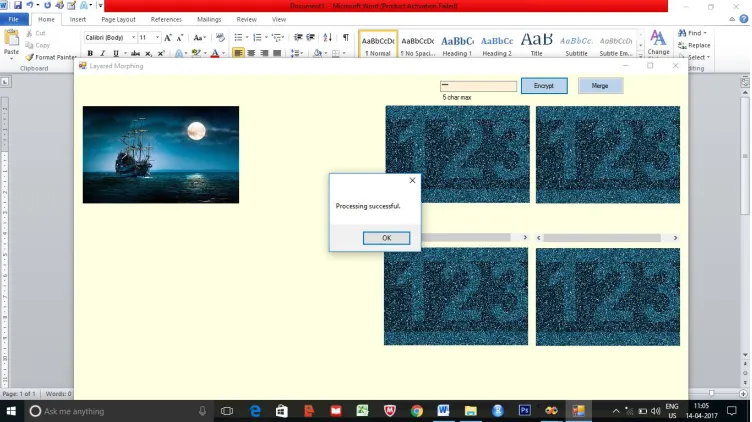This screenshot has height=422, width=752.
Task: Select the top-right encrypted 123 image
Action: pos(608,154)
